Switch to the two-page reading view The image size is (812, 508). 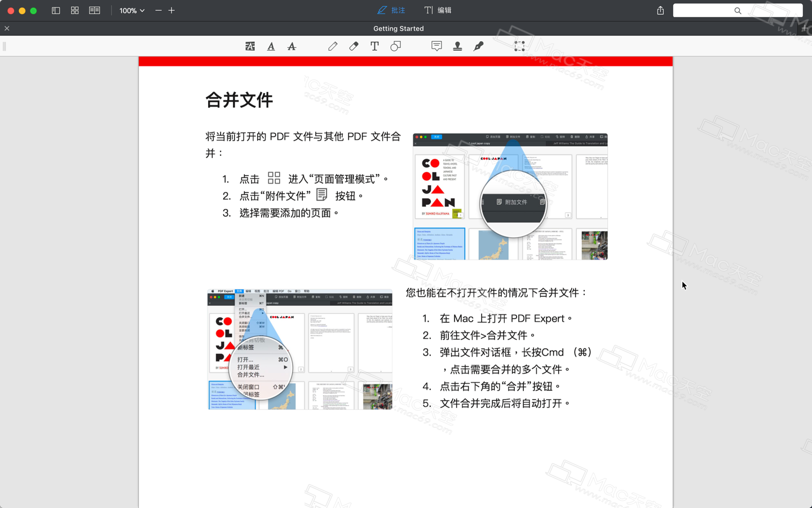(94, 10)
